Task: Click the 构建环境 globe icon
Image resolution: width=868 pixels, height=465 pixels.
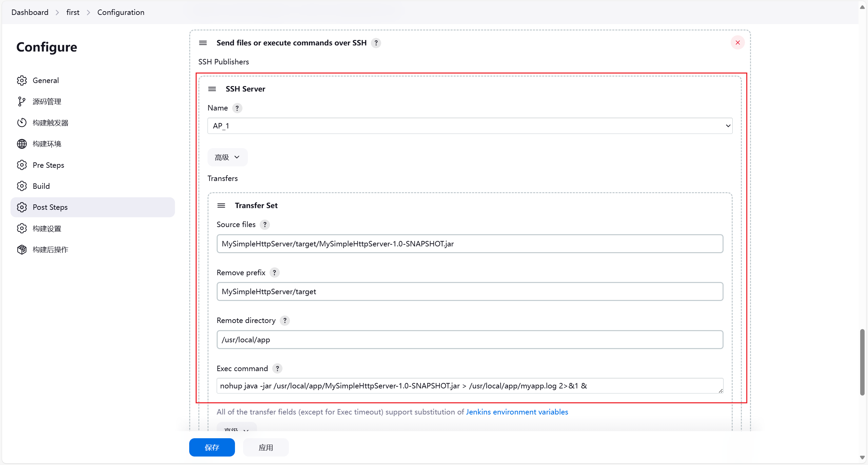Action: (x=22, y=144)
